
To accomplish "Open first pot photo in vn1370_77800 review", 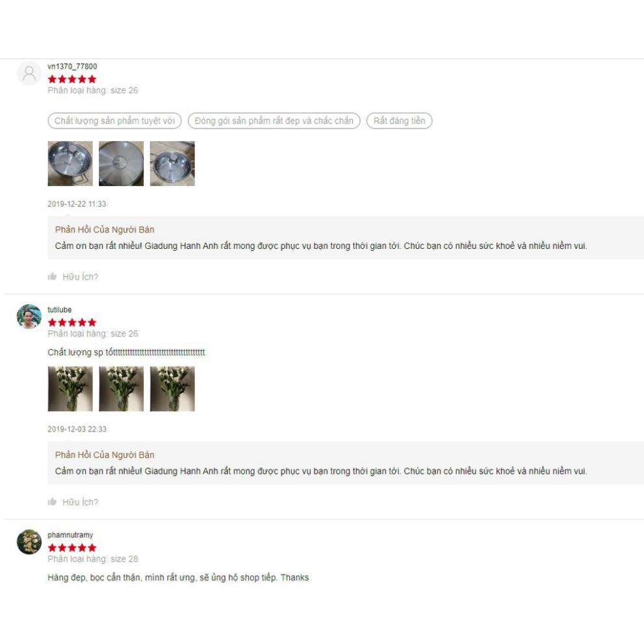I will click(x=70, y=164).
